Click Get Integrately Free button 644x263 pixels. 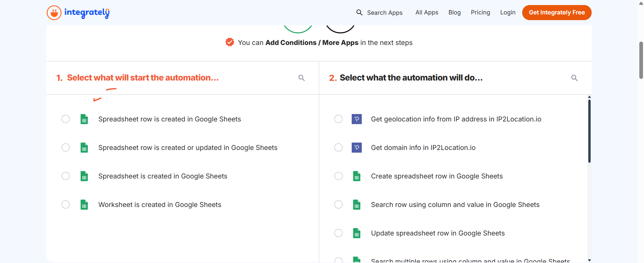coord(557,12)
